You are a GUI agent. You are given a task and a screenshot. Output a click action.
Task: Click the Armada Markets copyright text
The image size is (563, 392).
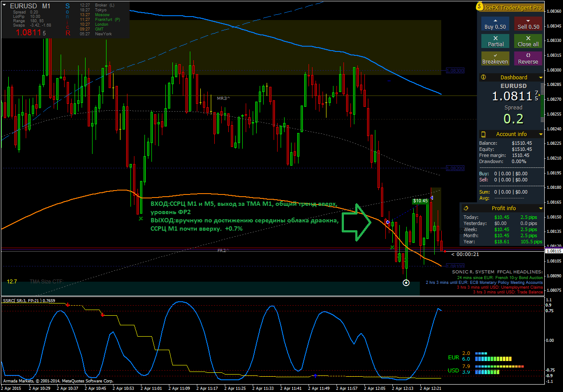(x=58, y=381)
